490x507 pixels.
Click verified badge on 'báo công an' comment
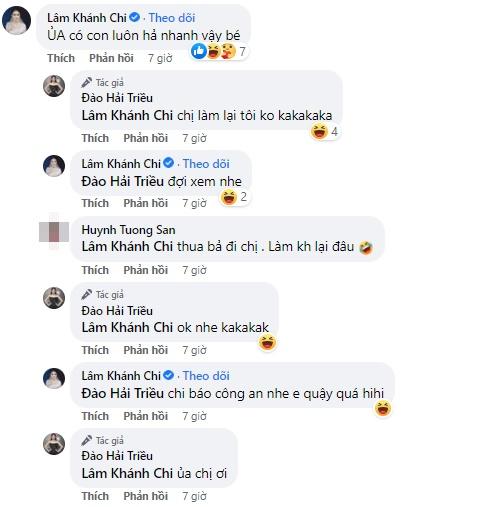tap(169, 375)
